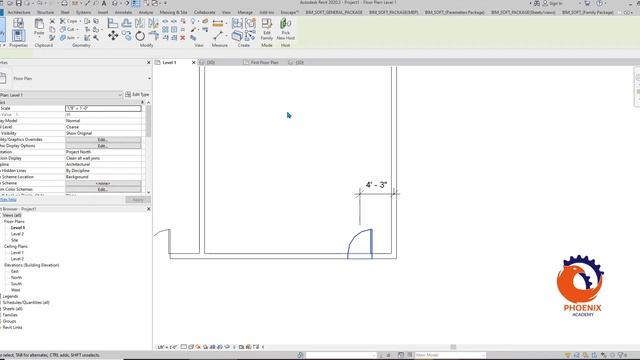Select the Move tool with four arrows
This screenshot has height=360, width=640.
(x=113, y=36)
